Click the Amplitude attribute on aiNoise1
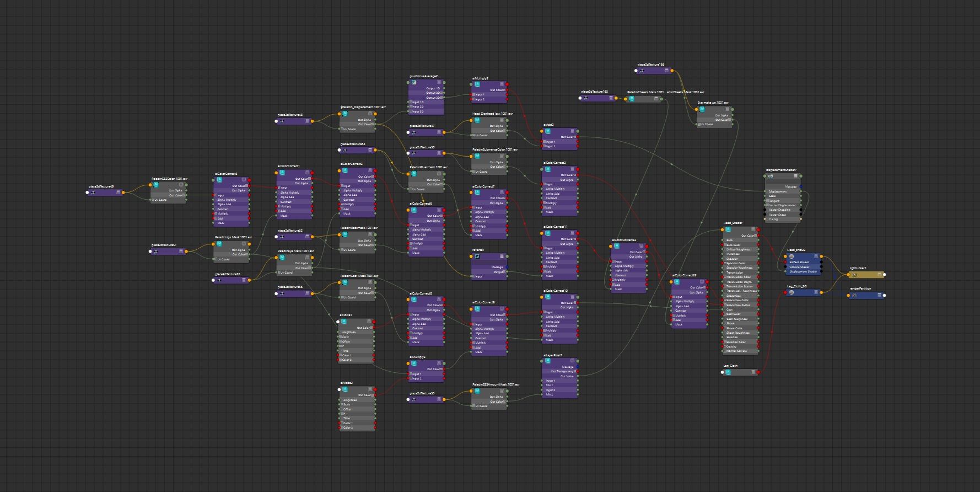Viewport: 980px width, 492px height. [x=356, y=333]
